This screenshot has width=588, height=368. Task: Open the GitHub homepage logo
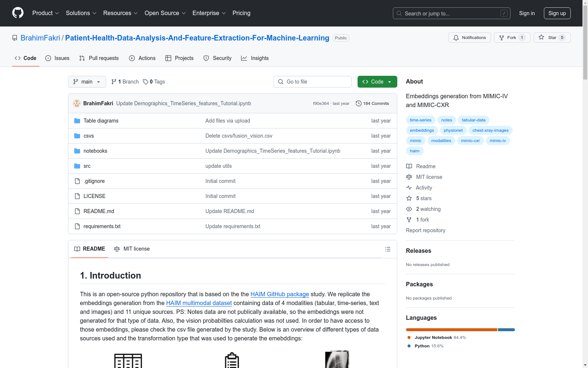tap(18, 13)
